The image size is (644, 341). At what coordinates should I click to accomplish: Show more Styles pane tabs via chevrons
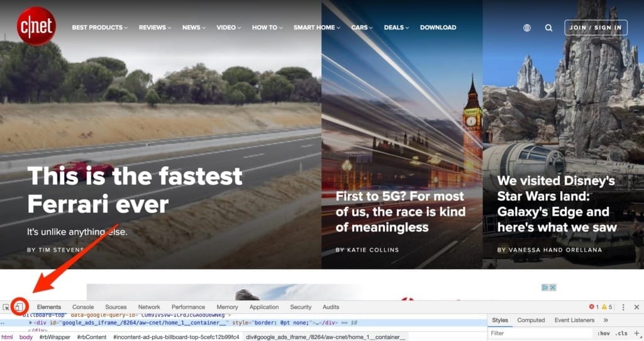click(x=606, y=320)
